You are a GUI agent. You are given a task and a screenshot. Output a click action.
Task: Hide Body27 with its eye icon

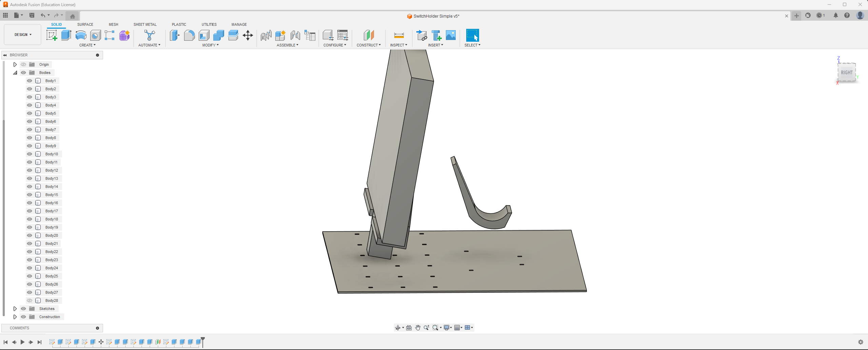29,292
